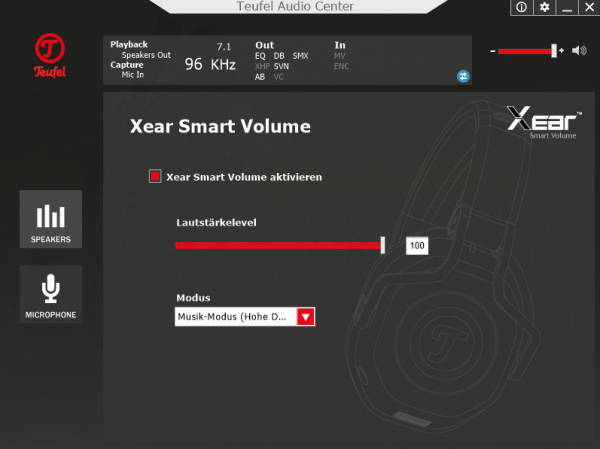Click the 7.1 channel label
The width and height of the screenshot is (600, 449).
(x=224, y=47)
